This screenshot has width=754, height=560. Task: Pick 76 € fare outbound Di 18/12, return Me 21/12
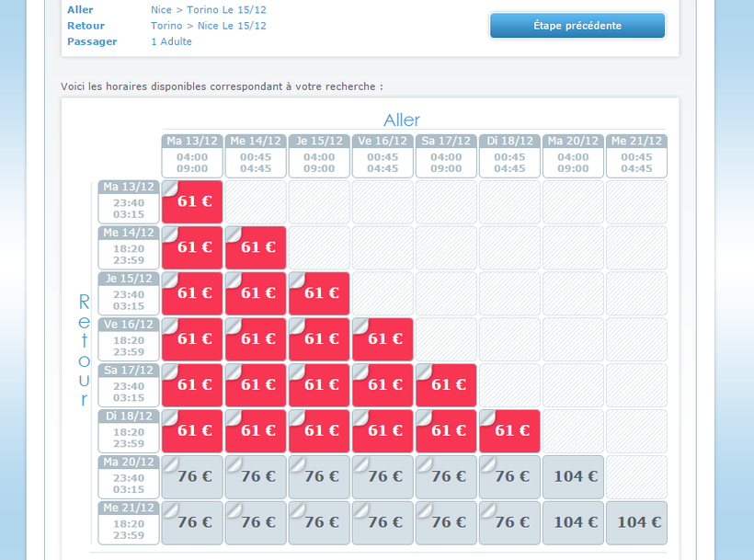click(510, 522)
